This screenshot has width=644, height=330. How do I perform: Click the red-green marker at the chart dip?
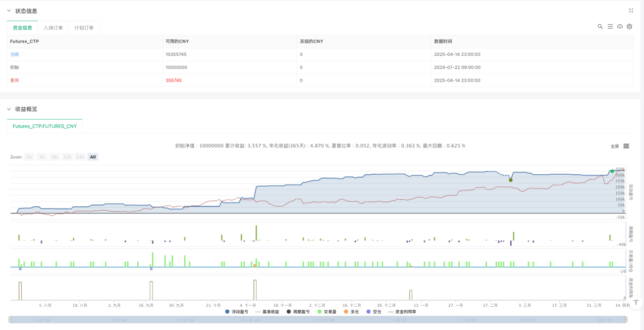511,180
